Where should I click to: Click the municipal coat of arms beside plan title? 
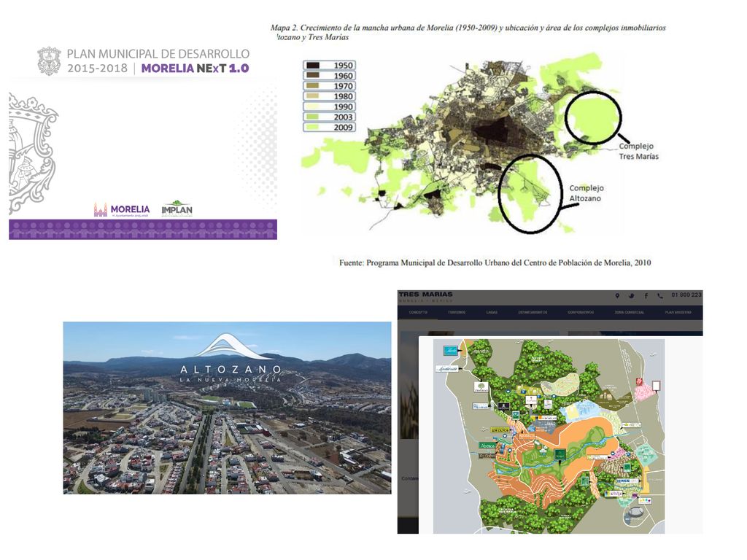point(49,61)
